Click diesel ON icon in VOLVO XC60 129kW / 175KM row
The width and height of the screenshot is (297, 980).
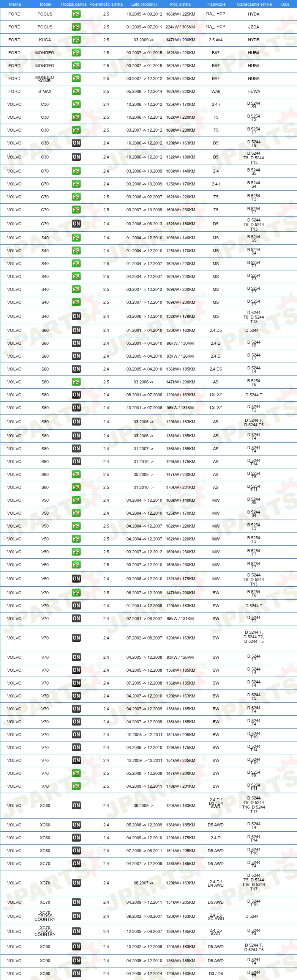tap(76, 838)
